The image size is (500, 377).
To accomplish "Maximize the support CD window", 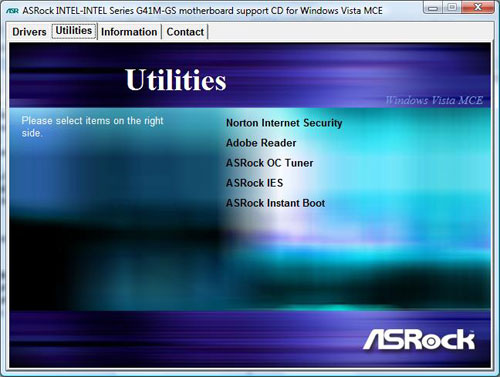I will (452, 7).
